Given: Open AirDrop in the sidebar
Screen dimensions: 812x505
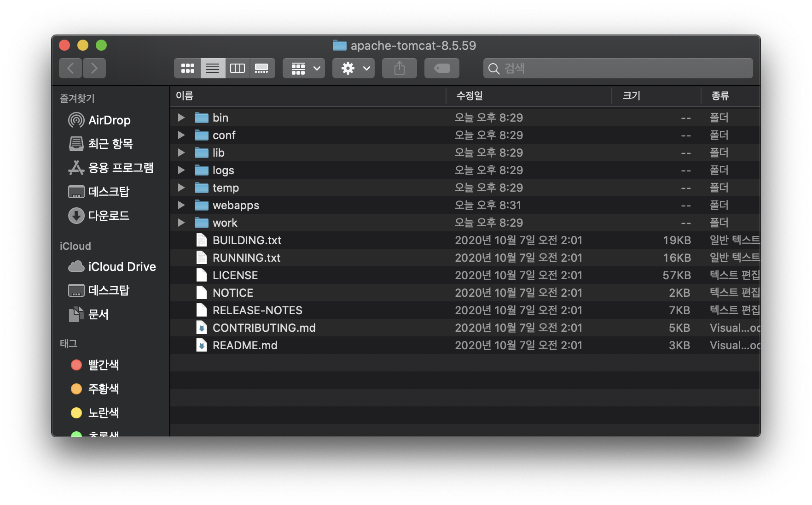Looking at the screenshot, I should click(x=99, y=120).
